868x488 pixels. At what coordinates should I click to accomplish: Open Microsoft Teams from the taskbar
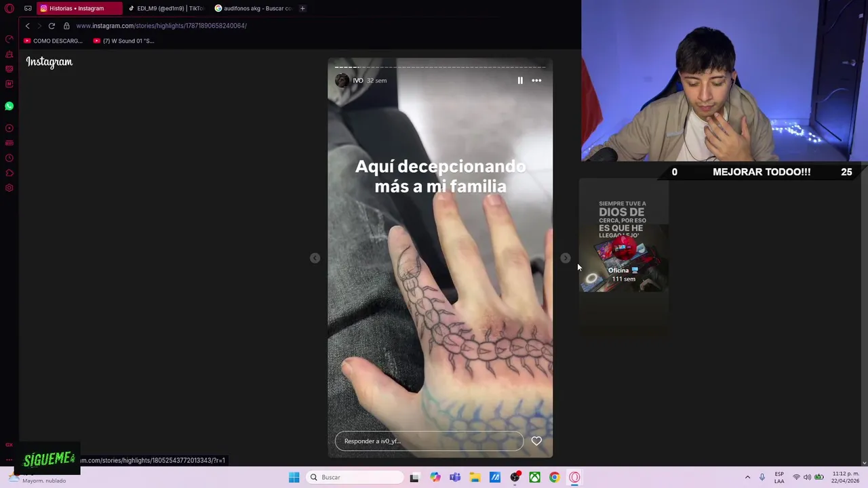pos(454,477)
